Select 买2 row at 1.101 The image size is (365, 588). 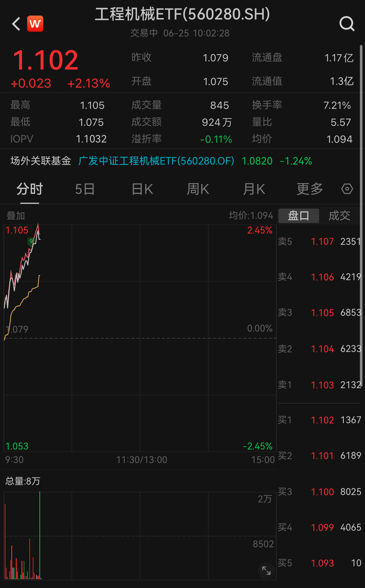320,456
